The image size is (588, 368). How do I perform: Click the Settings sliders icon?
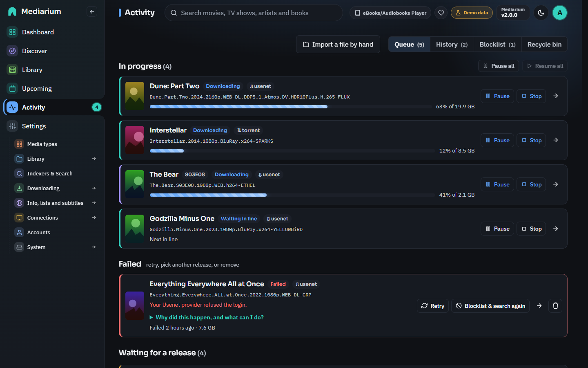[13, 126]
